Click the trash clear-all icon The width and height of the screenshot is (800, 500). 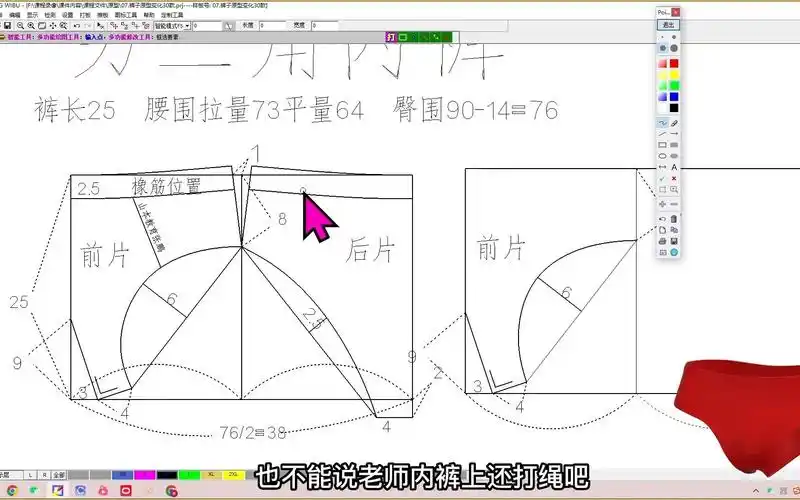click(674, 219)
